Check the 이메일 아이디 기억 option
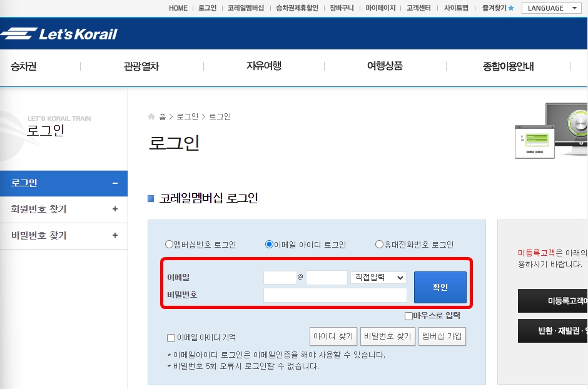Screen dimensions: 588x389 click(170, 338)
